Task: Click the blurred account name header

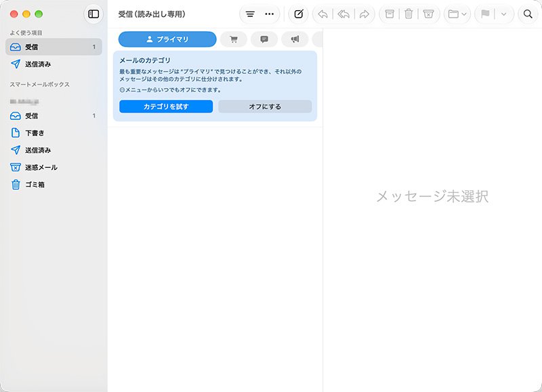Action: coord(24,102)
